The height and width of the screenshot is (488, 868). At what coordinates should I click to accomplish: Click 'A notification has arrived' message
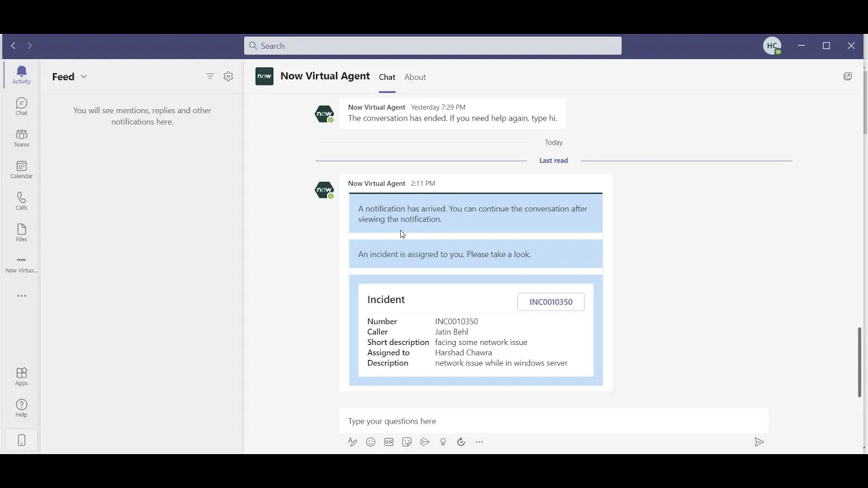(473, 213)
